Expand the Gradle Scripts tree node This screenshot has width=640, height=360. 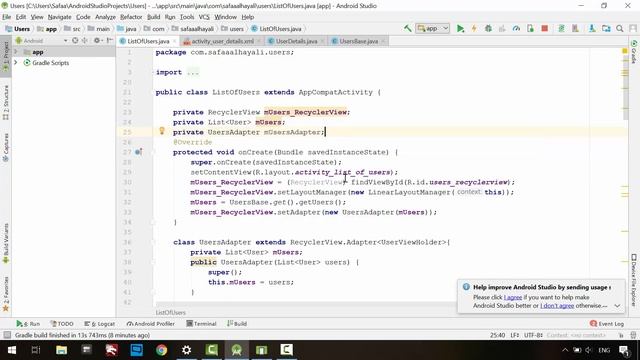(16, 62)
